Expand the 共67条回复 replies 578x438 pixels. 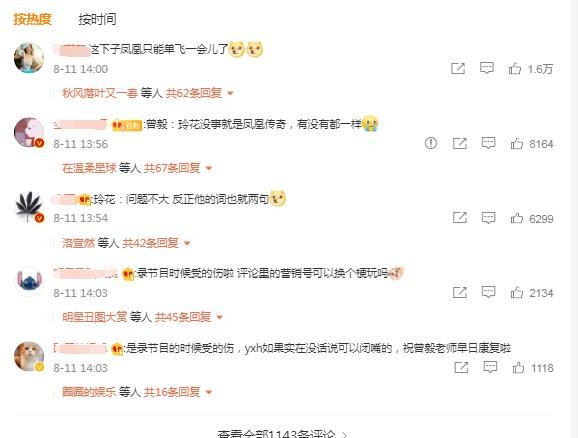[x=178, y=168]
